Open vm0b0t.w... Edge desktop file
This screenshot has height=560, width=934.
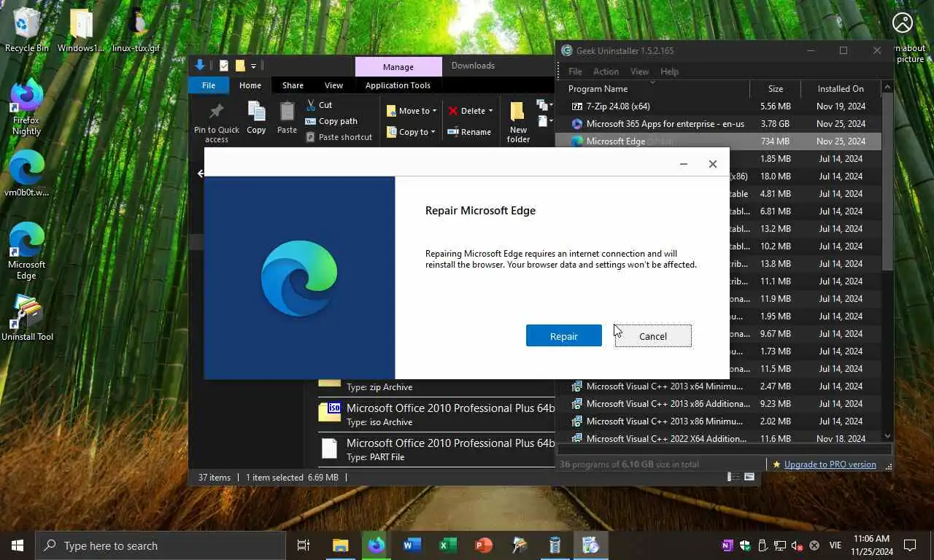pyautogui.click(x=27, y=173)
